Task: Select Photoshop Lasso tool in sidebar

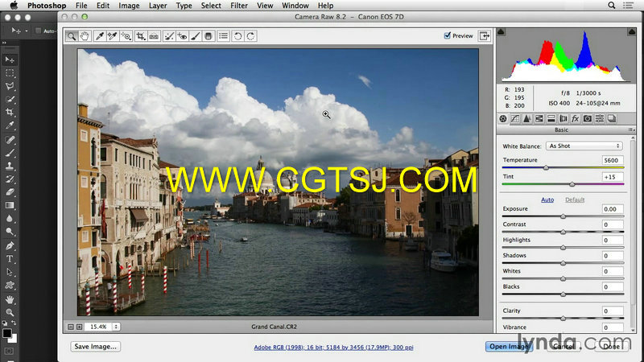Action: 10,86
